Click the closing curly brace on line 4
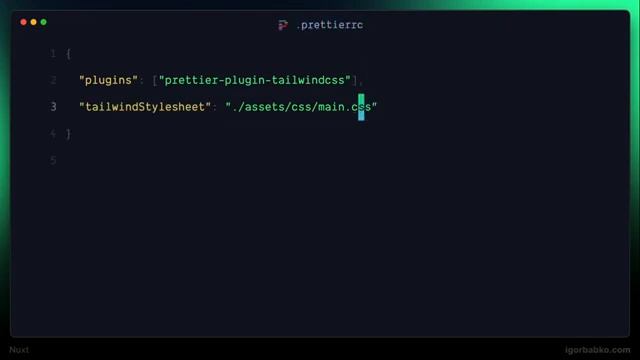Viewport: 640px width, 360px height. coord(69,134)
